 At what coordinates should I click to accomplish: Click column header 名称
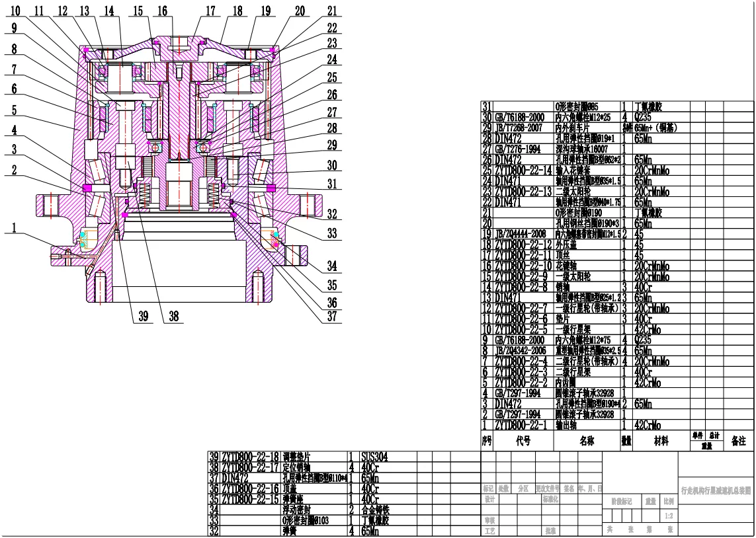click(x=587, y=442)
